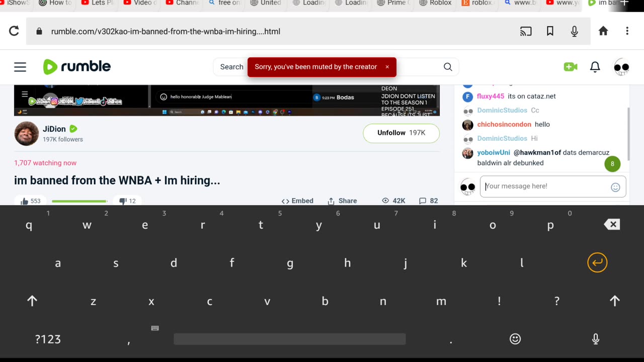Tap the right shift key

614,301
